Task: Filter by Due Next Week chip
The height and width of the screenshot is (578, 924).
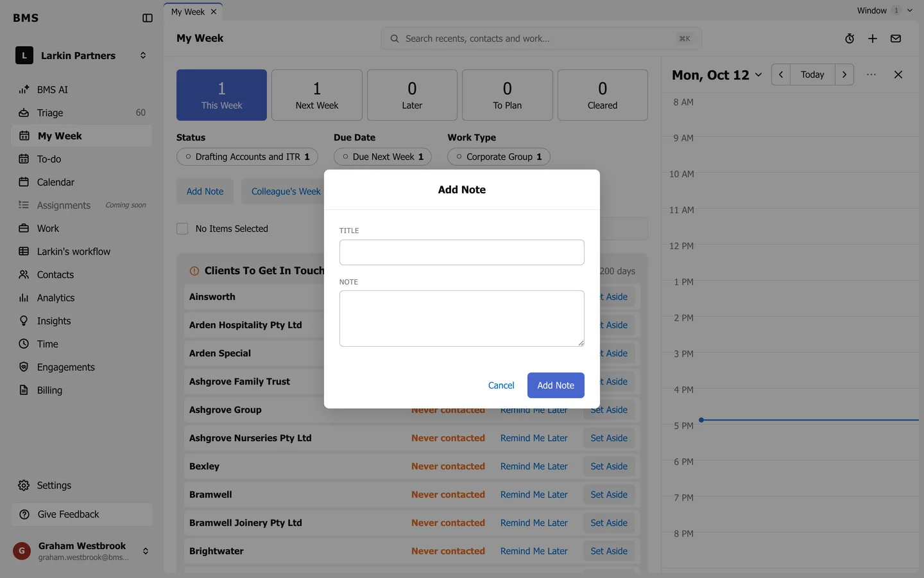Action: [x=382, y=157]
